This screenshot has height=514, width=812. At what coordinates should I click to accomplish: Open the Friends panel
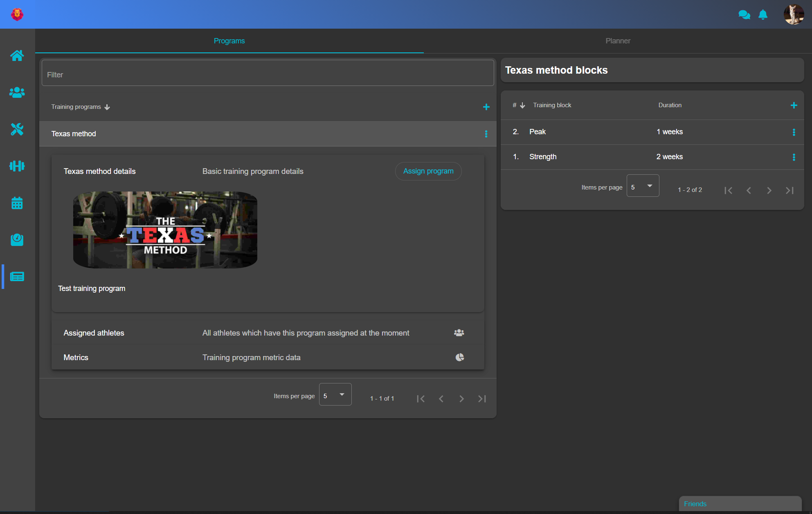point(740,504)
